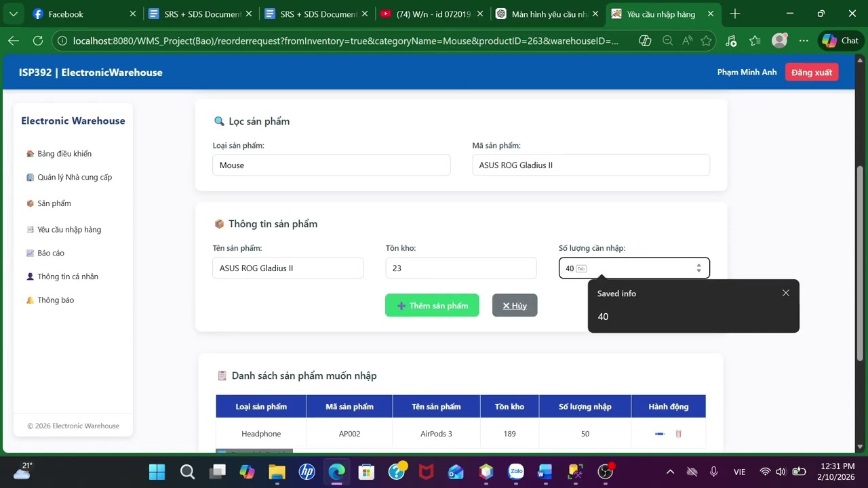Open the first SRS + SDS Document tab
Image resolution: width=868 pixels, height=488 pixels.
199,14
